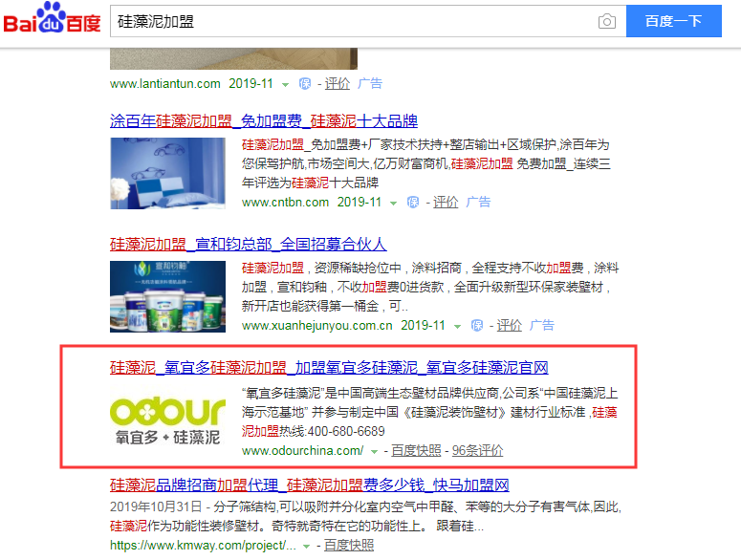The width and height of the screenshot is (741, 560).
Task: Click the shield badge next to www.lantiantun.com
Action: 305,84
